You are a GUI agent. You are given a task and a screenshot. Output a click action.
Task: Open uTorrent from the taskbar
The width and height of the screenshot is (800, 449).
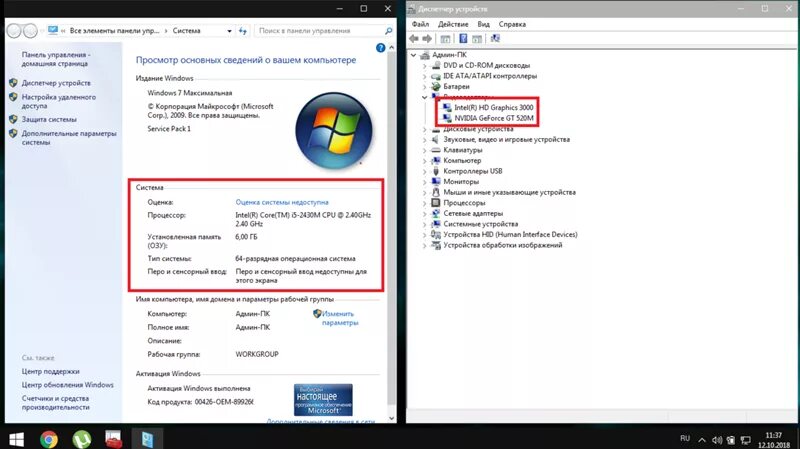click(x=82, y=439)
